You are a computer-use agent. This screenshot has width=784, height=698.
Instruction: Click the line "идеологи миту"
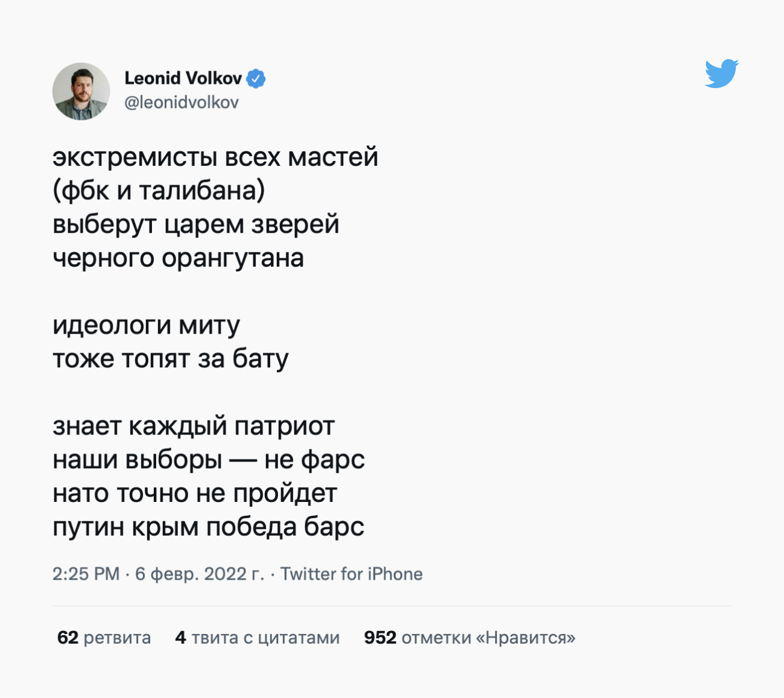(146, 325)
